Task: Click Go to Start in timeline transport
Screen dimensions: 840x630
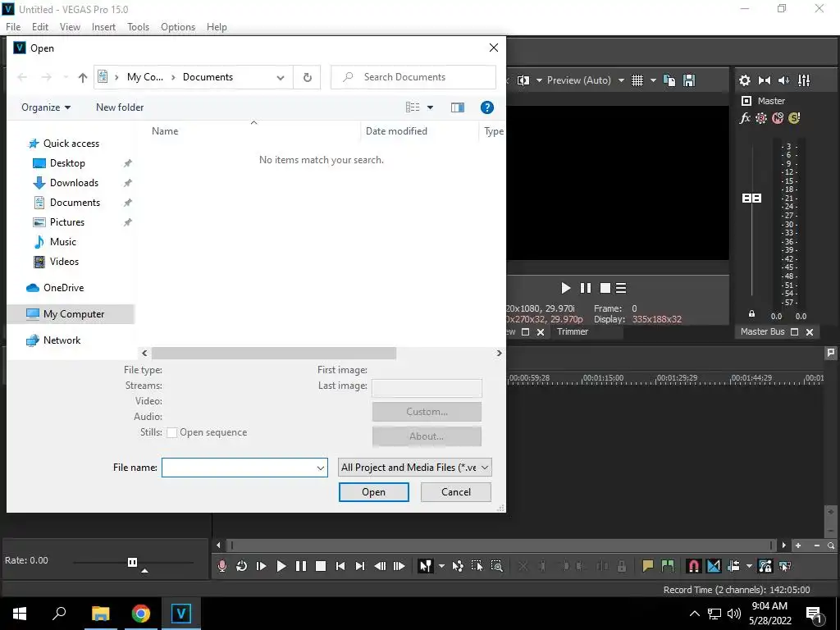Action: click(x=340, y=566)
